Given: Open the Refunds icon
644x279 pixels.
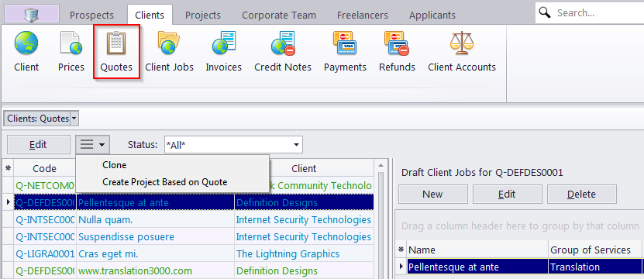Looking at the screenshot, I should point(397,43).
